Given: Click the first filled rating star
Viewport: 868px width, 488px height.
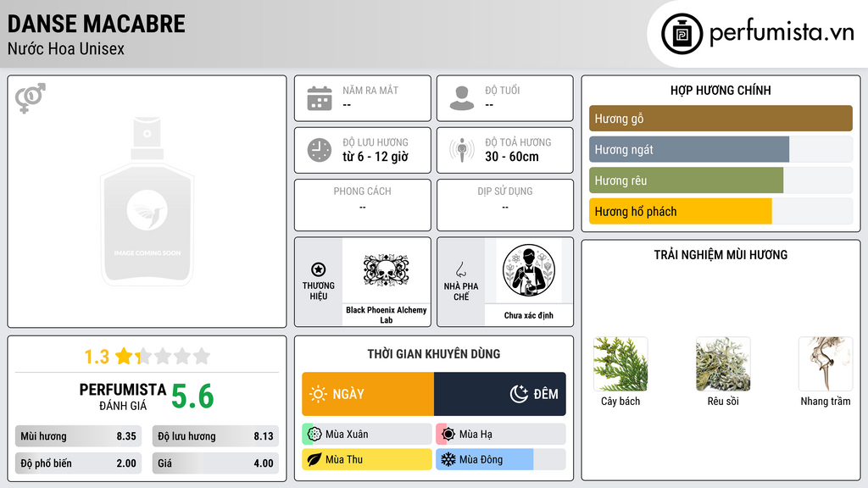Looking at the screenshot, I should click(x=124, y=356).
